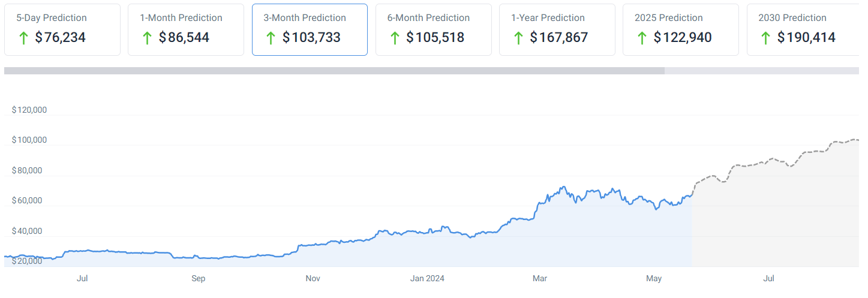Click green up arrow in 5-Day Prediction card

[23, 38]
